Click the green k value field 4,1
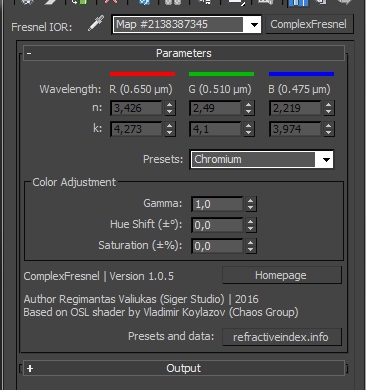Viewport: 366px width, 390px height. pyautogui.click(x=215, y=129)
